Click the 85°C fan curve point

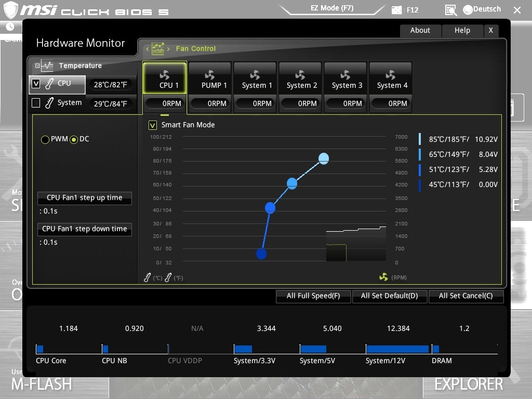[324, 158]
